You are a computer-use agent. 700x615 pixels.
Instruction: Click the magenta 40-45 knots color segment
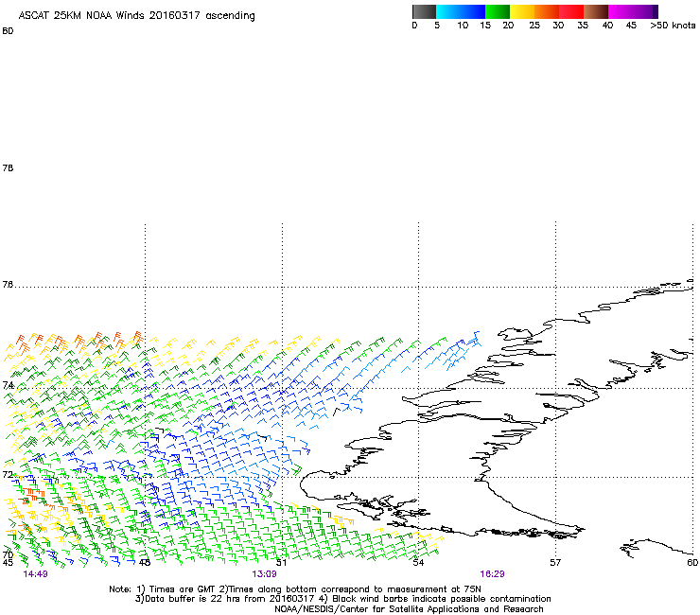[x=621, y=11]
